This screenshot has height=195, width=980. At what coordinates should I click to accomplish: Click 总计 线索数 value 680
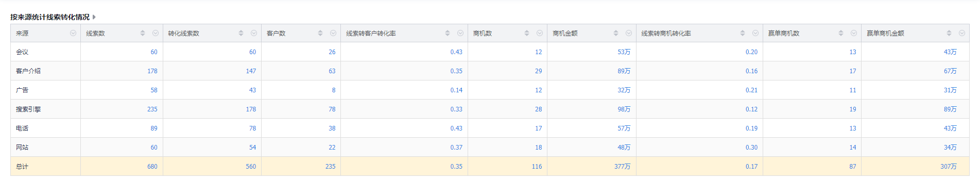(152, 167)
